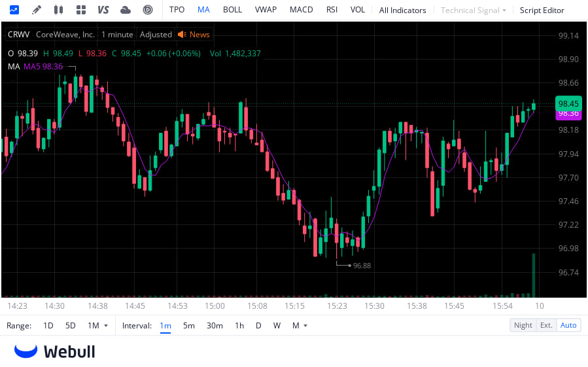Switch to weekly W interval
The width and height of the screenshot is (588, 367).
click(277, 326)
